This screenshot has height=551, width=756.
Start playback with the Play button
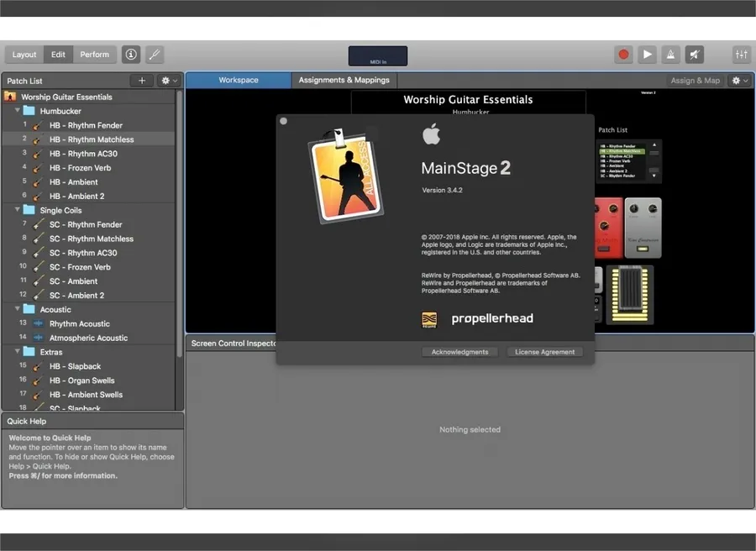pyautogui.click(x=647, y=55)
